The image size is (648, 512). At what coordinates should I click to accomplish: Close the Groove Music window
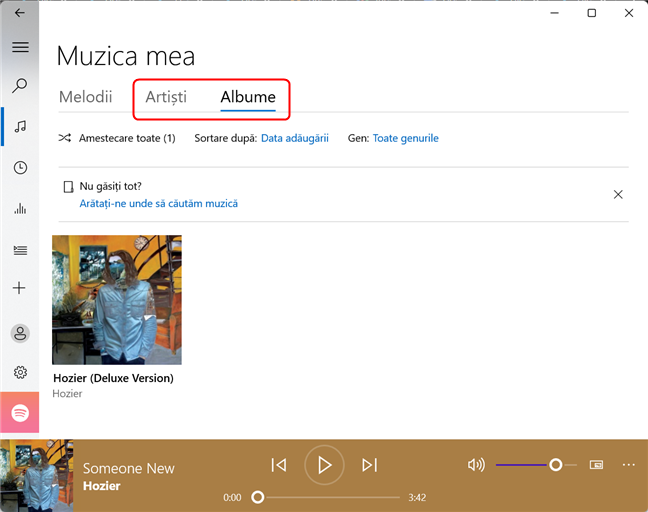coord(629,13)
